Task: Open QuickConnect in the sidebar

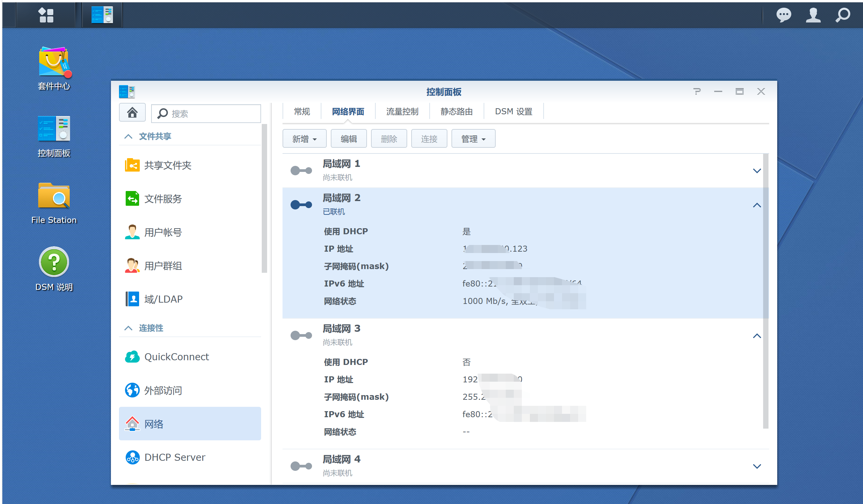Action: 176,357
